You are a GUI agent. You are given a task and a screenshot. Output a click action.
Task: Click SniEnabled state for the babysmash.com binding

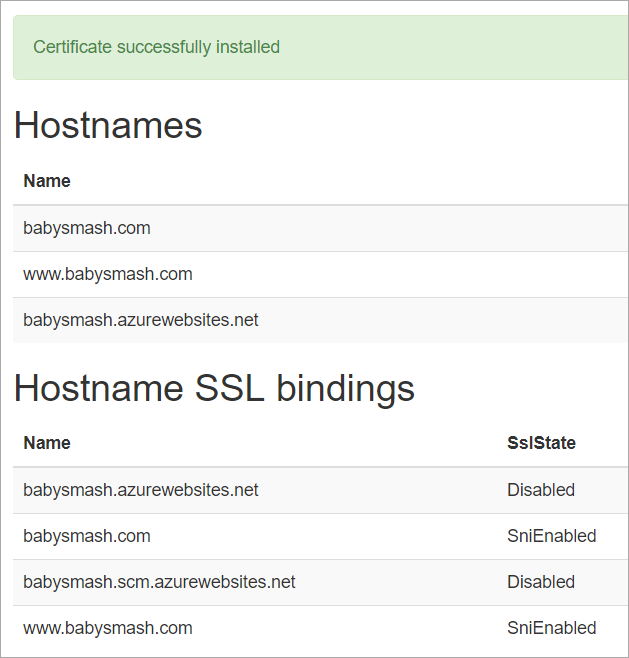(551, 536)
